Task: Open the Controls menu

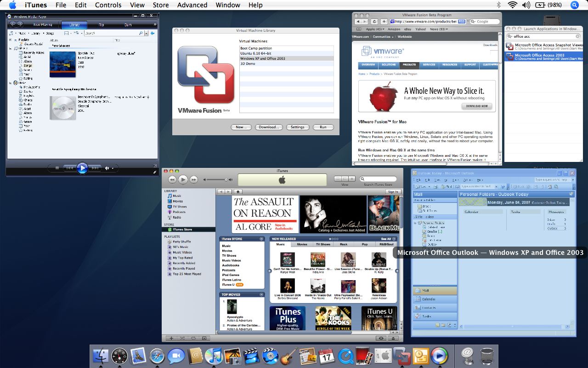Action: coord(108,5)
